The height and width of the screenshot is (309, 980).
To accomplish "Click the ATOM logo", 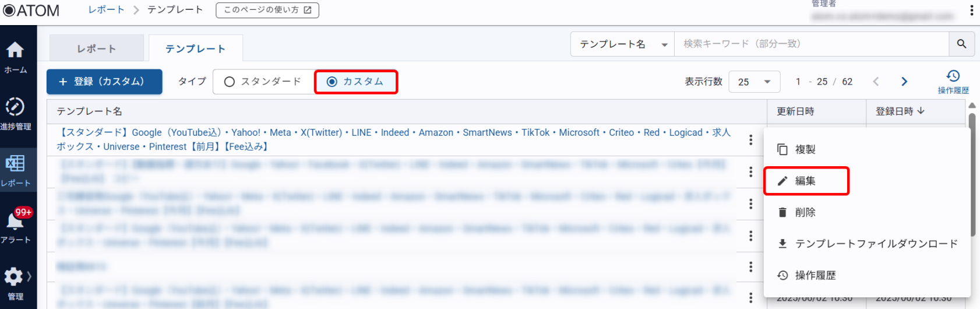I will (31, 10).
